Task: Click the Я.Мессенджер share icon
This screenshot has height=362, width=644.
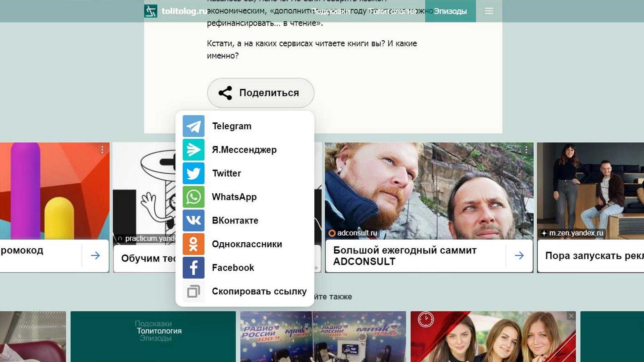Action: 193,149
